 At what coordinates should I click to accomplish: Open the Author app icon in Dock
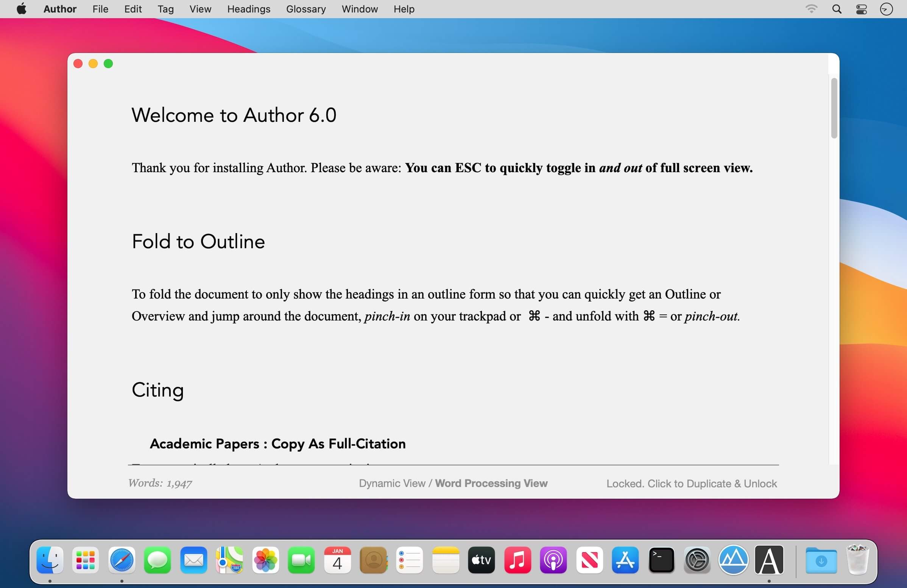click(x=769, y=560)
